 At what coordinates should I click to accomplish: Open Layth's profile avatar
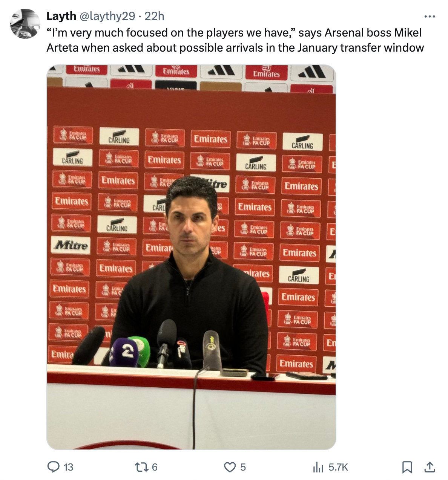coord(25,24)
